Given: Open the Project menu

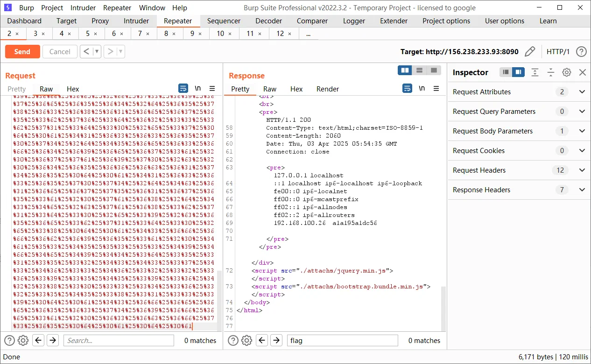Looking at the screenshot, I should 52,7.
